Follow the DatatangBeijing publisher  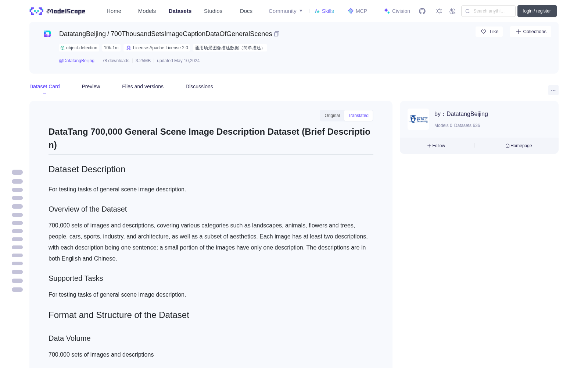[436, 146]
